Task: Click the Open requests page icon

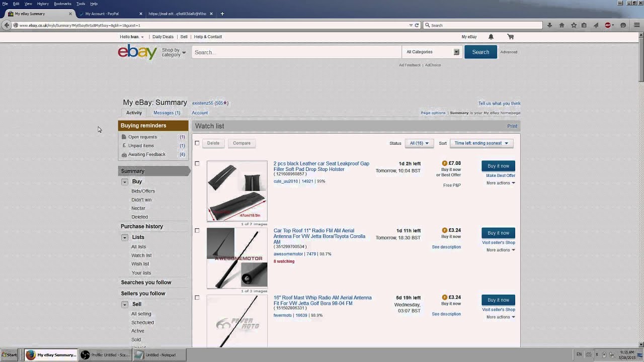Action: [124, 137]
